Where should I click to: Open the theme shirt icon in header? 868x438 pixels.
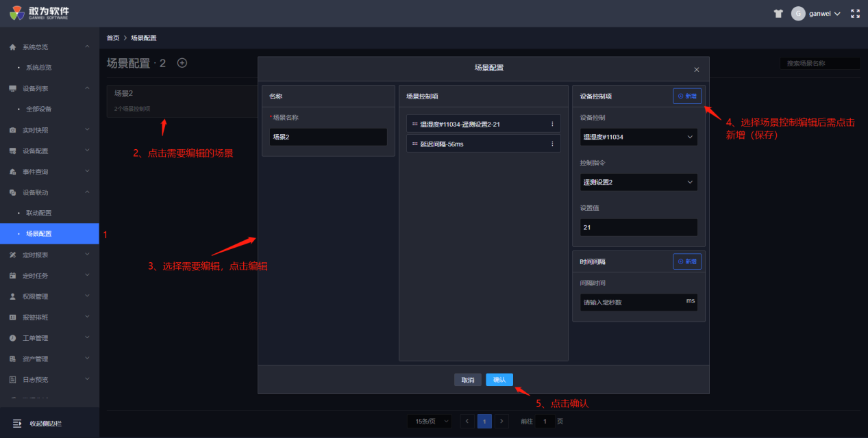pyautogui.click(x=778, y=14)
